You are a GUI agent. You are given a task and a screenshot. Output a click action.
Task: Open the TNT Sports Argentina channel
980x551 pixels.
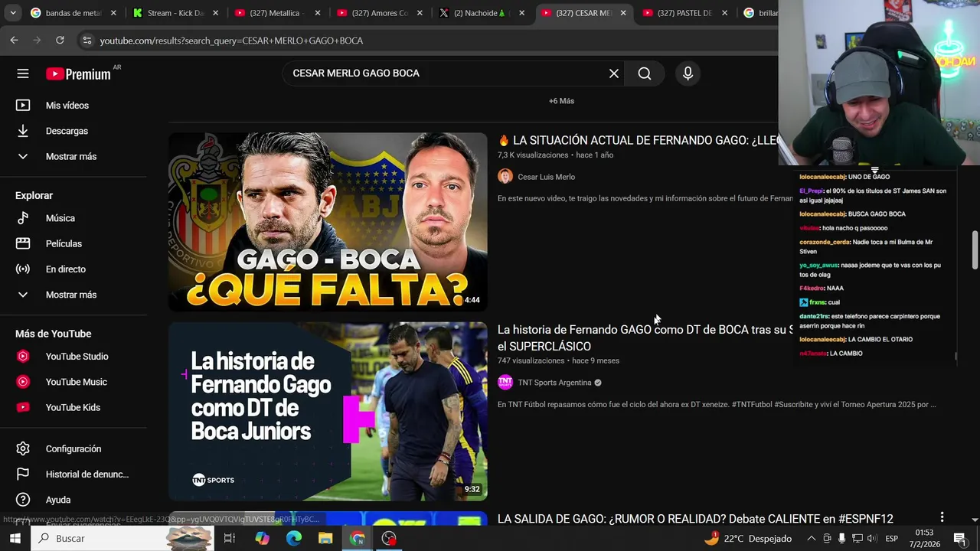click(x=554, y=383)
